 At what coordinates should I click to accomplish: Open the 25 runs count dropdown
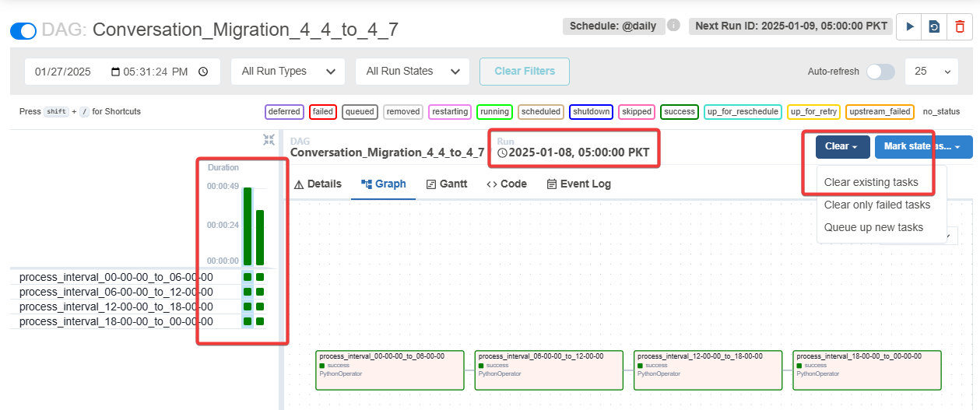(x=933, y=72)
